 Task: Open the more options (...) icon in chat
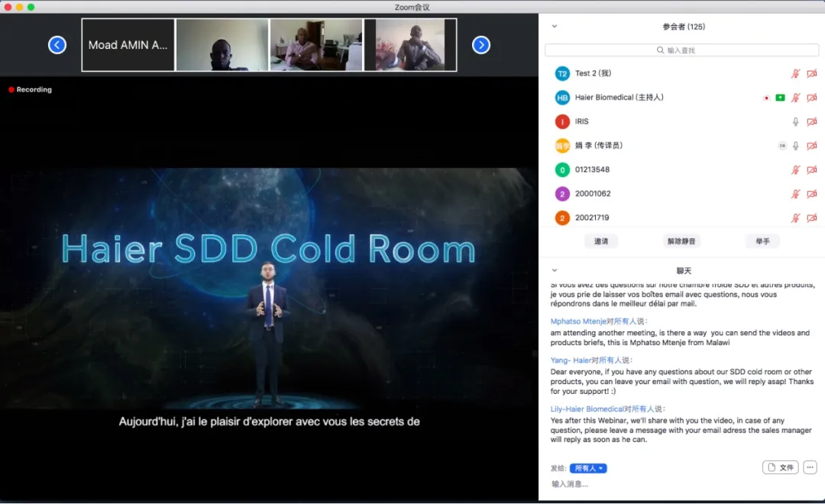pos(808,467)
